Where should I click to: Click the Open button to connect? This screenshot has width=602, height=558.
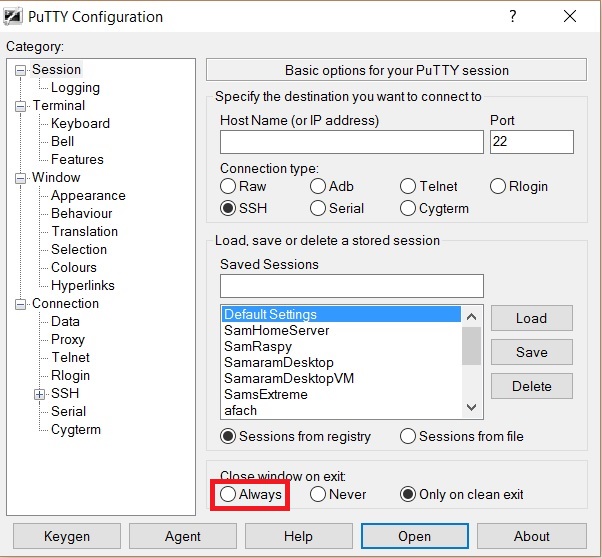[x=415, y=536]
